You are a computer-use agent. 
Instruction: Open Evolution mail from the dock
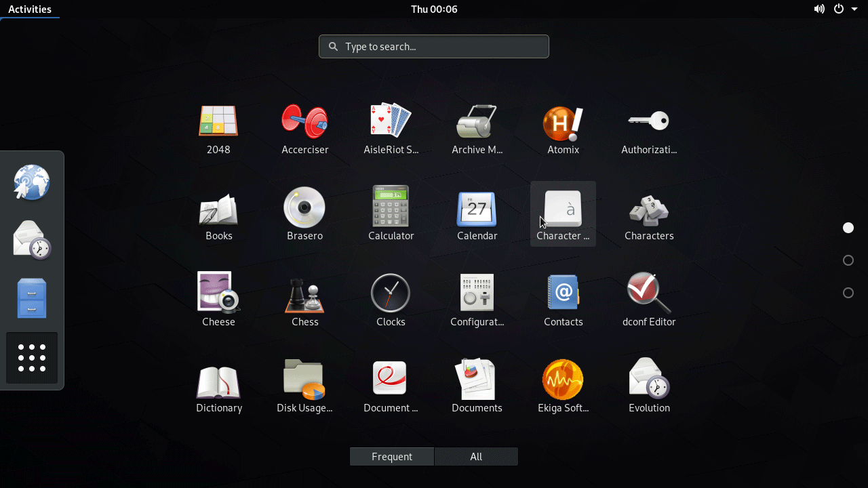pos(32,240)
